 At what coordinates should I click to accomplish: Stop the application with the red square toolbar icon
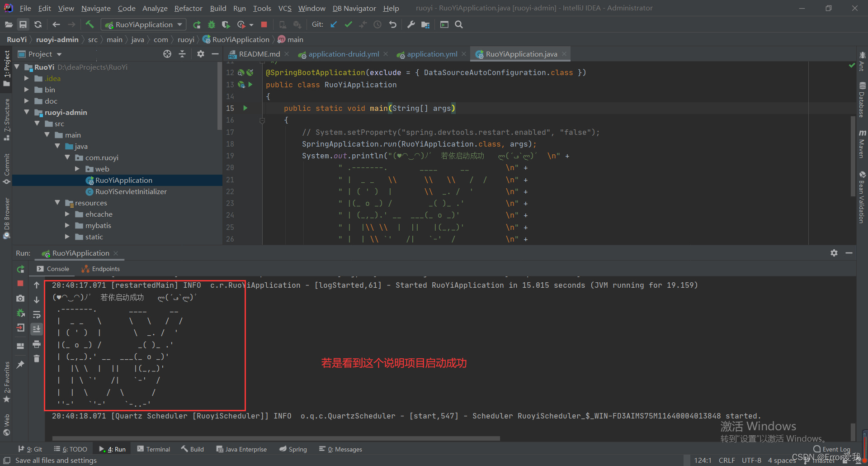click(x=264, y=24)
